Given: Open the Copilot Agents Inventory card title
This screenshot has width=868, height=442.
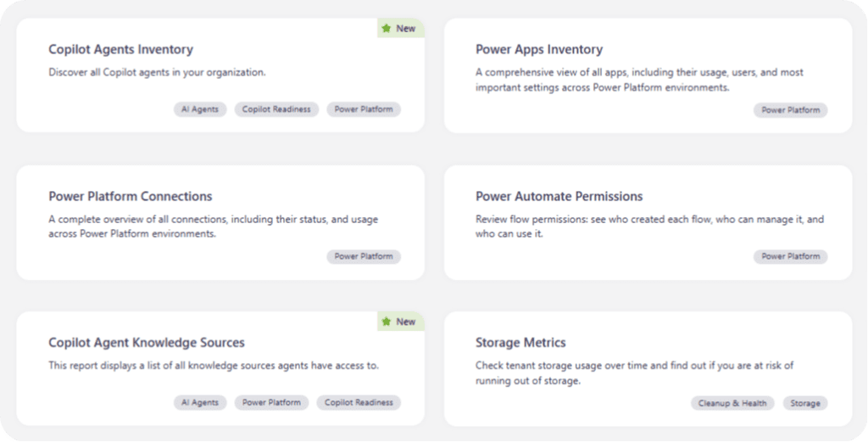Looking at the screenshot, I should click(x=120, y=49).
